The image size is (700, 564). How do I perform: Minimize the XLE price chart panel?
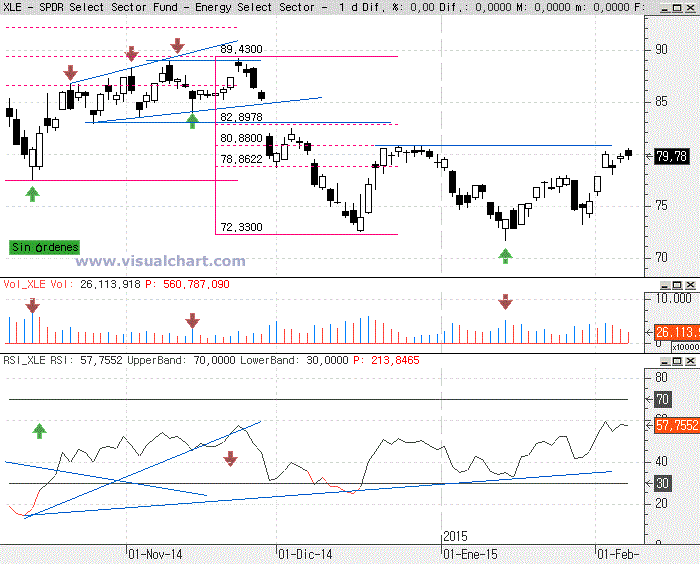pyautogui.click(x=665, y=8)
